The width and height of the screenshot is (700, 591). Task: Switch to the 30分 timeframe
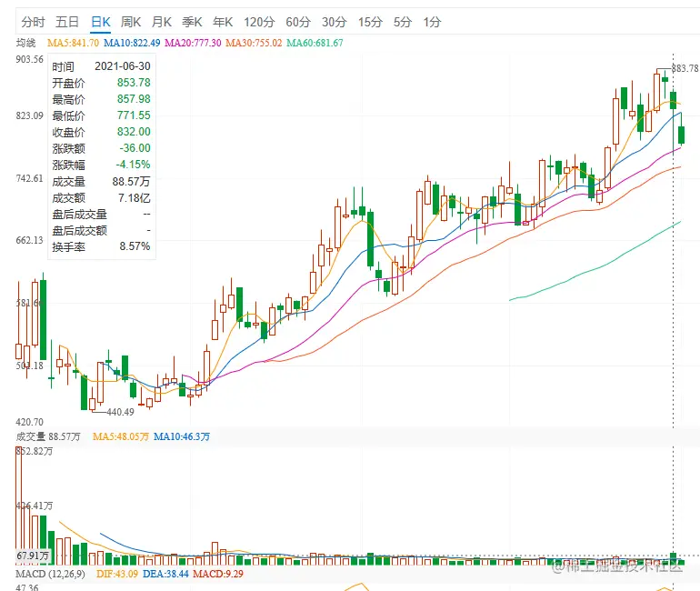335,22
